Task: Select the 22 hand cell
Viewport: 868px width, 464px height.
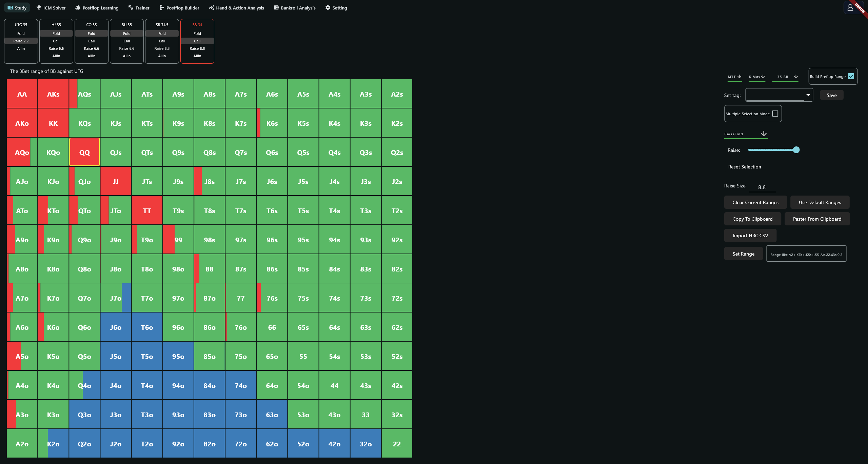Action: coord(397,444)
